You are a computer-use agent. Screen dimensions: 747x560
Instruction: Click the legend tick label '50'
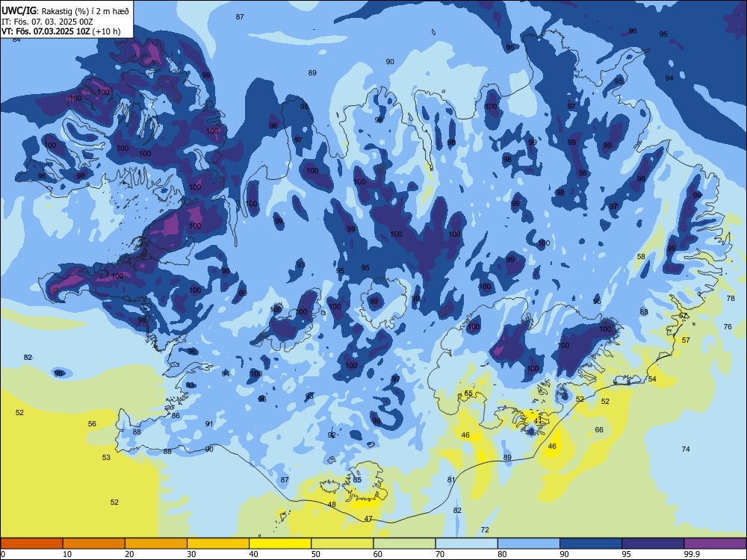click(x=315, y=554)
